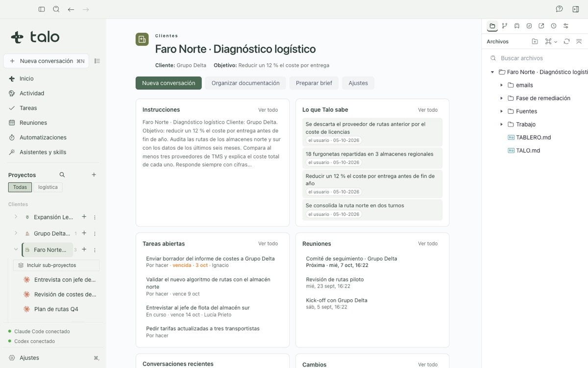Go back with the left arrow

click(71, 9)
